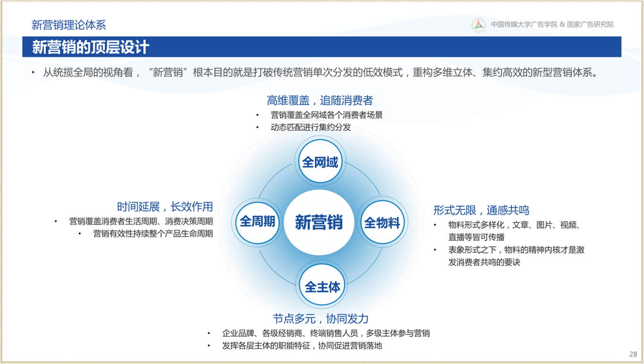This screenshot has height=364, width=644.
Task: Select the central 新营销 circle
Action: pos(319,222)
